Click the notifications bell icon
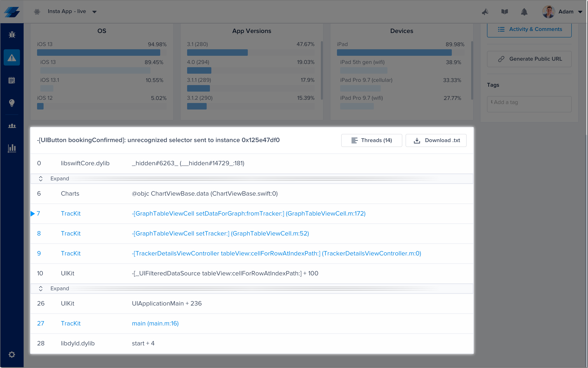 click(524, 12)
